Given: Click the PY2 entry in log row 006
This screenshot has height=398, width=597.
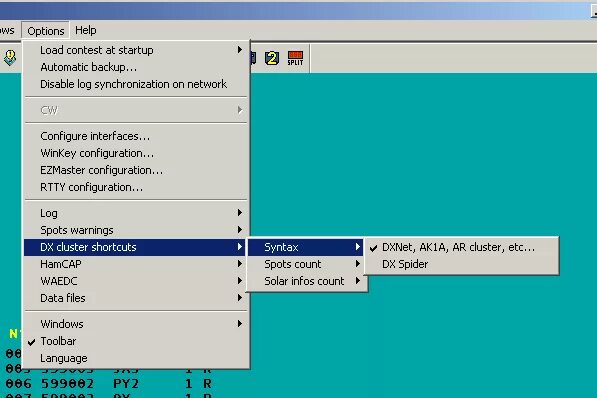Looking at the screenshot, I should pos(126,384).
